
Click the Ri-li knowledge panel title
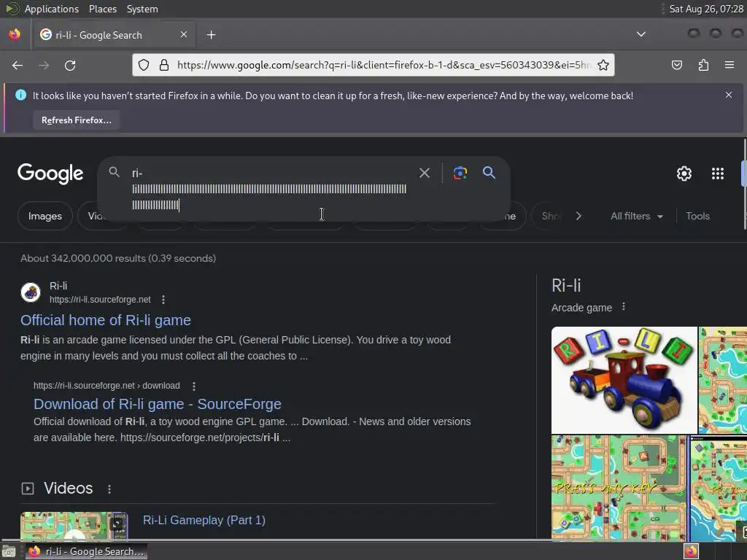click(566, 285)
